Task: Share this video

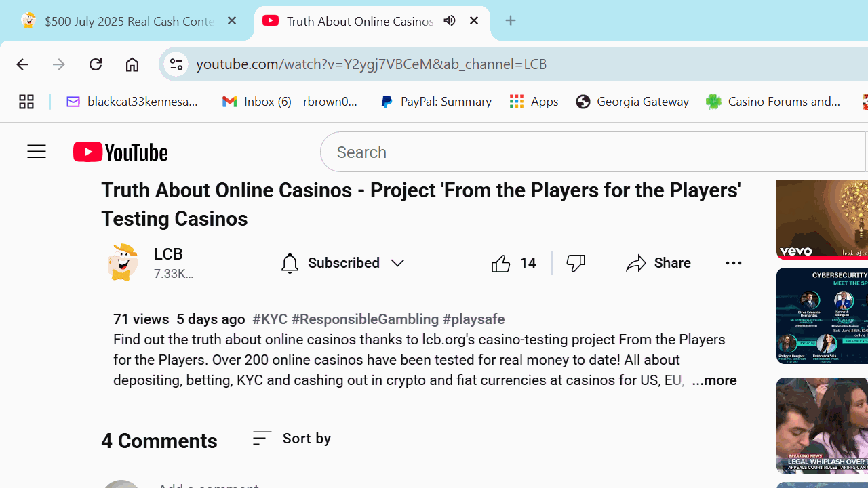Action: point(658,263)
